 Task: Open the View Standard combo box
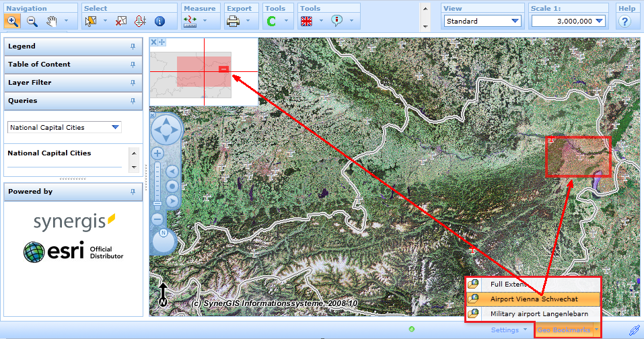(x=482, y=21)
